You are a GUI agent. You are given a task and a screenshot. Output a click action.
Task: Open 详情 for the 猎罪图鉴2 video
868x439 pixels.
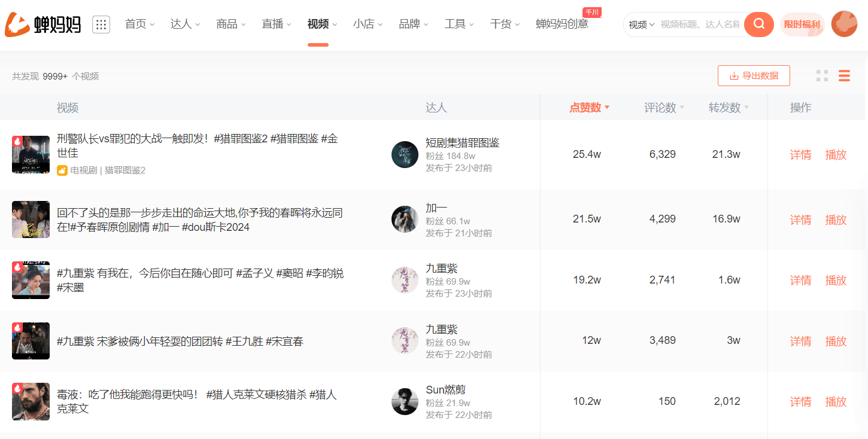(x=800, y=155)
